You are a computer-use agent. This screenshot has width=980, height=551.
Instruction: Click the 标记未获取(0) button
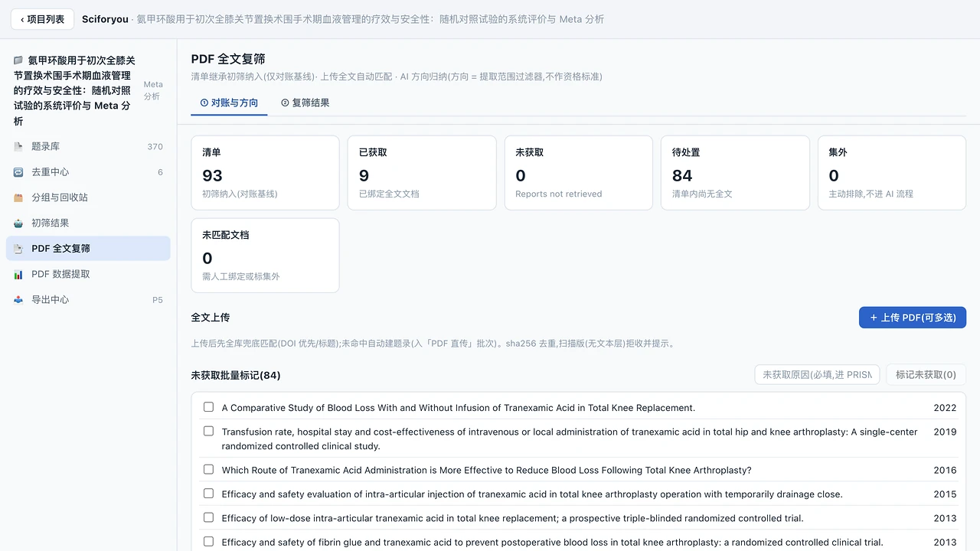(x=926, y=374)
